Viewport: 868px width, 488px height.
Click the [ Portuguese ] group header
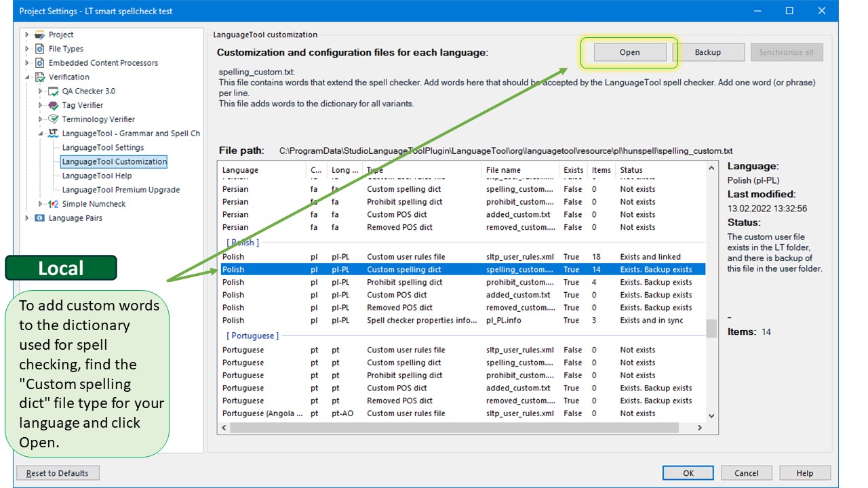click(252, 335)
